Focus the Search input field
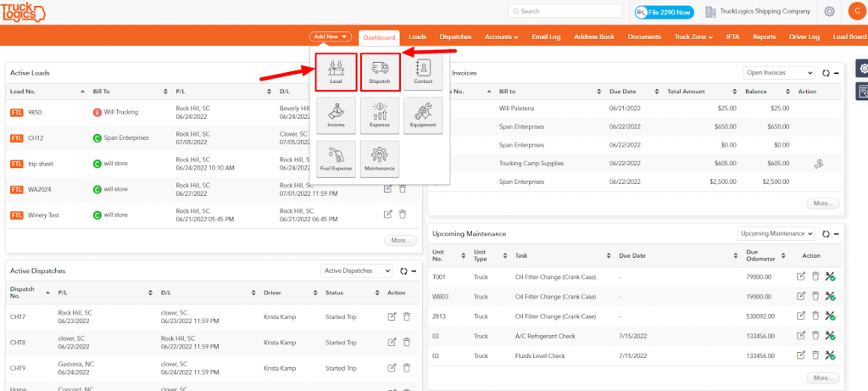Screen dimensions: 868x391 click(565, 11)
